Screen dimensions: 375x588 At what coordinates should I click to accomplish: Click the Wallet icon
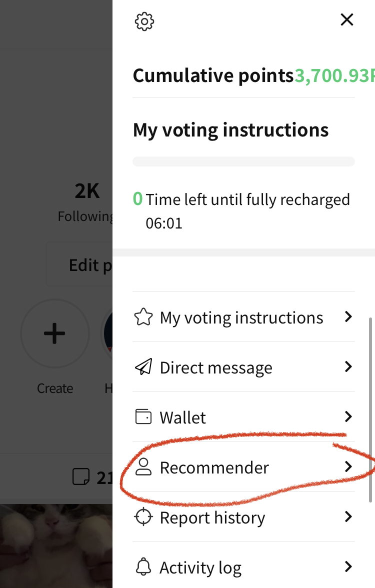click(143, 417)
